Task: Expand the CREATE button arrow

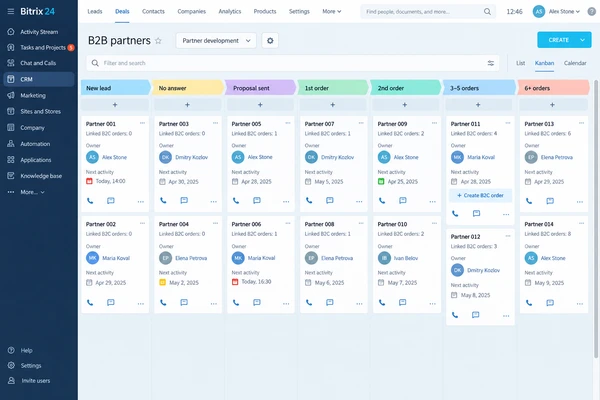Action: pos(582,40)
